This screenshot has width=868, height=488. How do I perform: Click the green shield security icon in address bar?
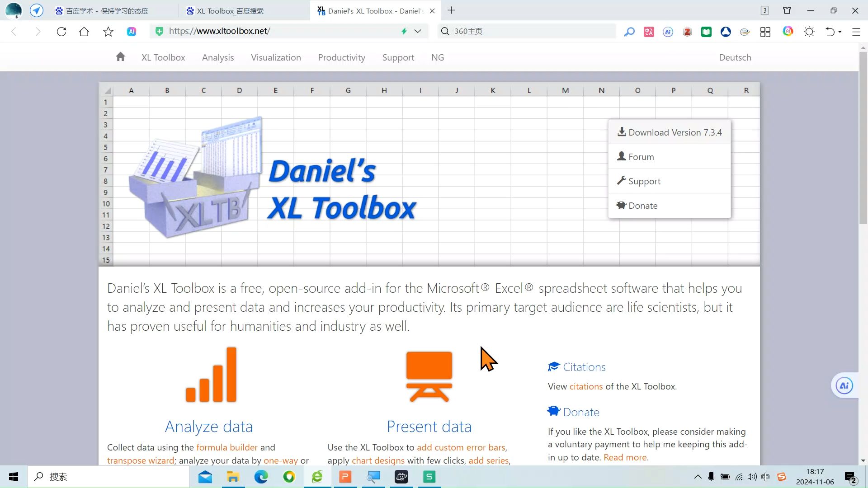(159, 31)
